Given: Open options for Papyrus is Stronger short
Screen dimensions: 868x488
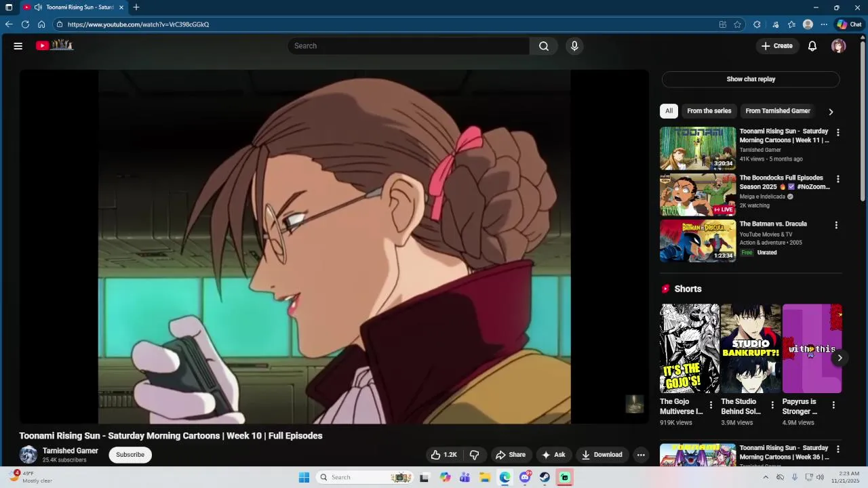Looking at the screenshot, I should (833, 405).
